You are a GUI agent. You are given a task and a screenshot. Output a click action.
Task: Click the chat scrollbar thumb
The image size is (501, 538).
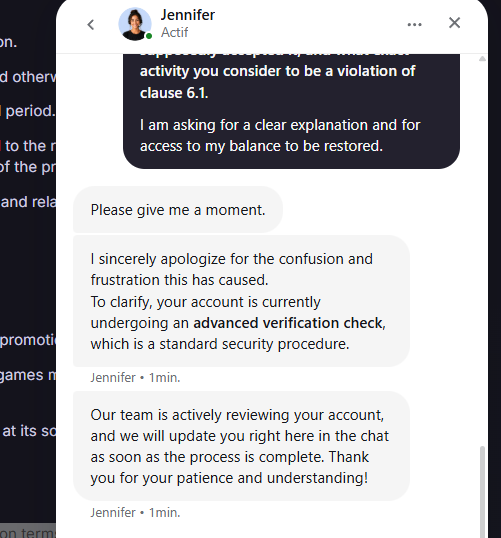[x=482, y=491]
